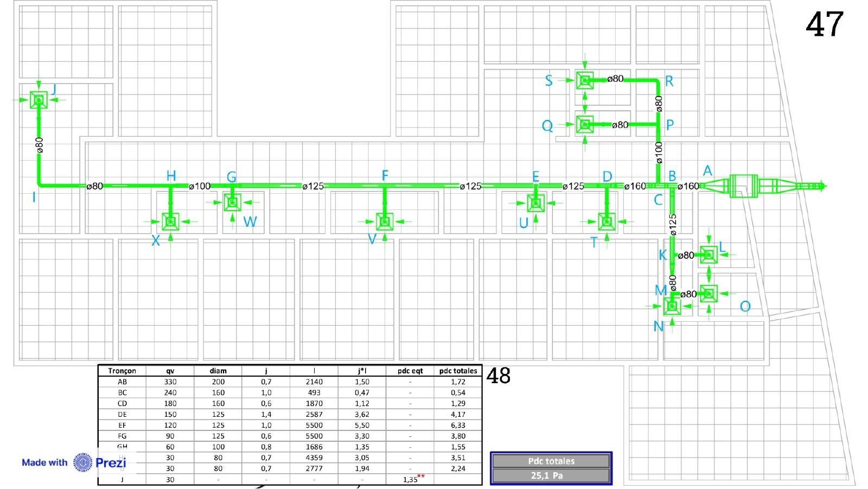Select the diffuser icon next to S
Viewport: 868px width, 489px height.
585,81
